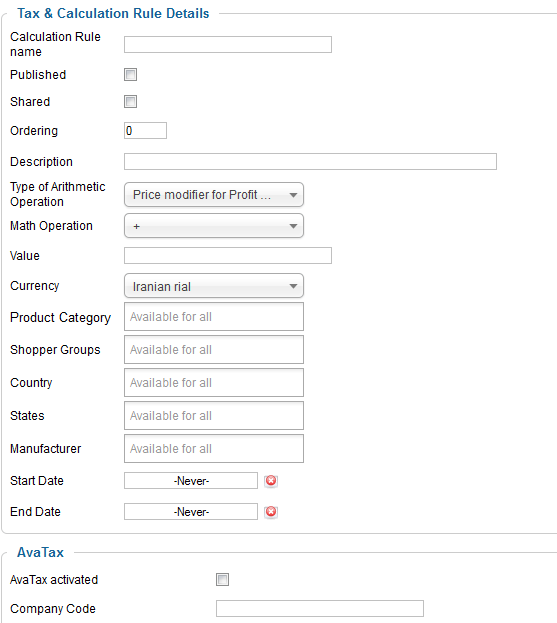557x623 pixels.
Task: Check the AvaTax activated box
Action: click(222, 579)
